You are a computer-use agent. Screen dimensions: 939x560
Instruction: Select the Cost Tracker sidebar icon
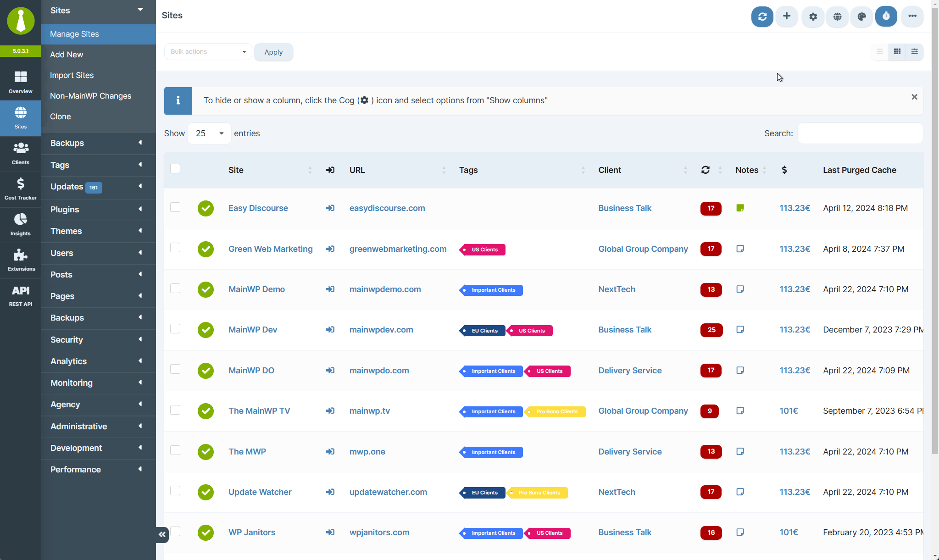click(x=20, y=187)
